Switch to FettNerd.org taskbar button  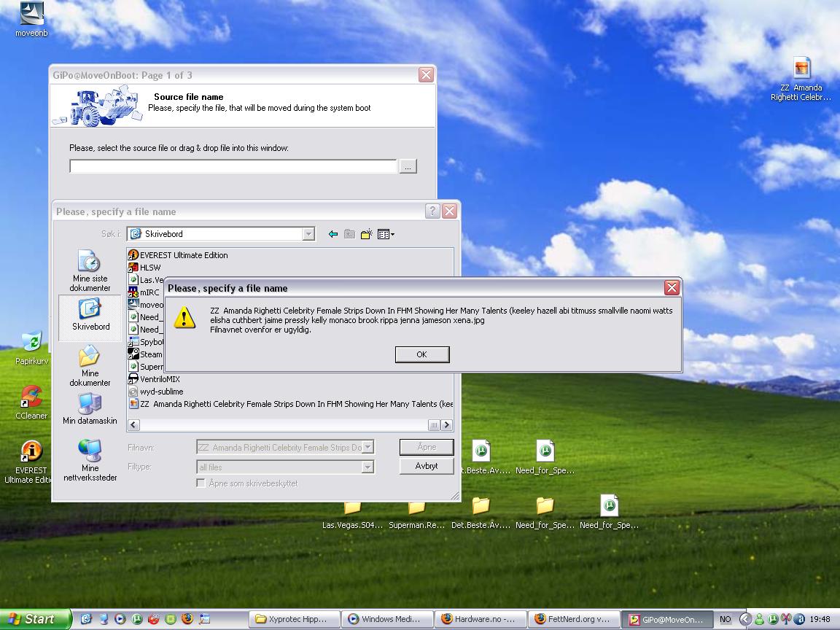coord(574,619)
